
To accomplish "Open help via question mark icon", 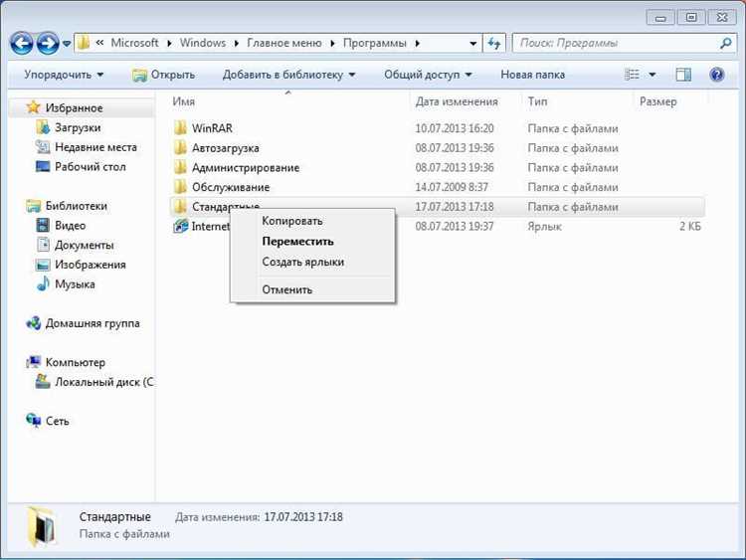I will [x=716, y=75].
